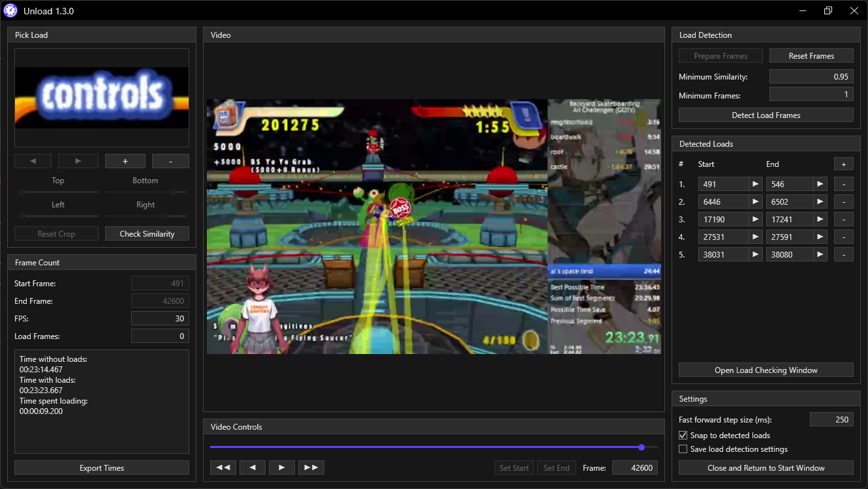The height and width of the screenshot is (489, 868).
Task: Click Minimum Similarity input field
Action: (811, 77)
